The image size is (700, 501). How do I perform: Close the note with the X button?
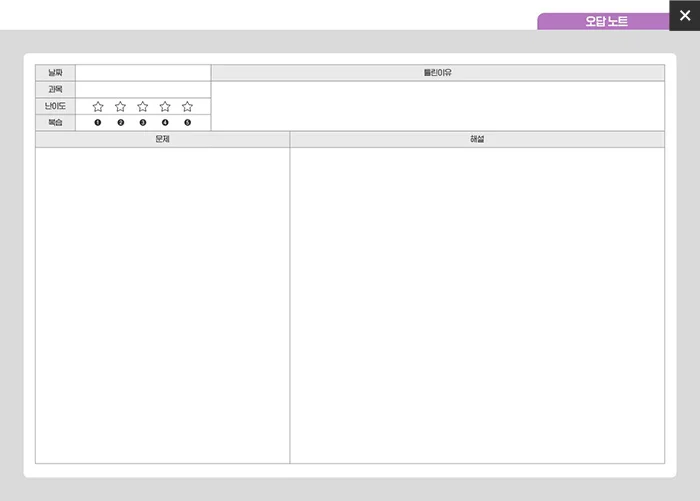point(684,15)
